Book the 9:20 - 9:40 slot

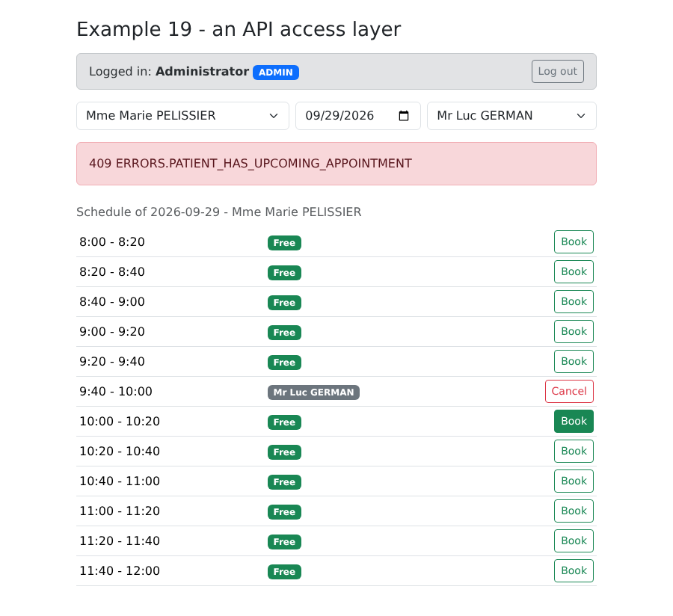574,362
